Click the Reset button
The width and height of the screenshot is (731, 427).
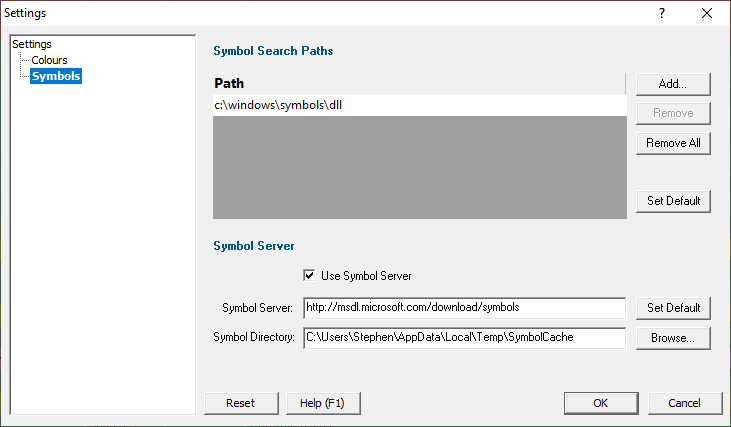click(x=241, y=403)
